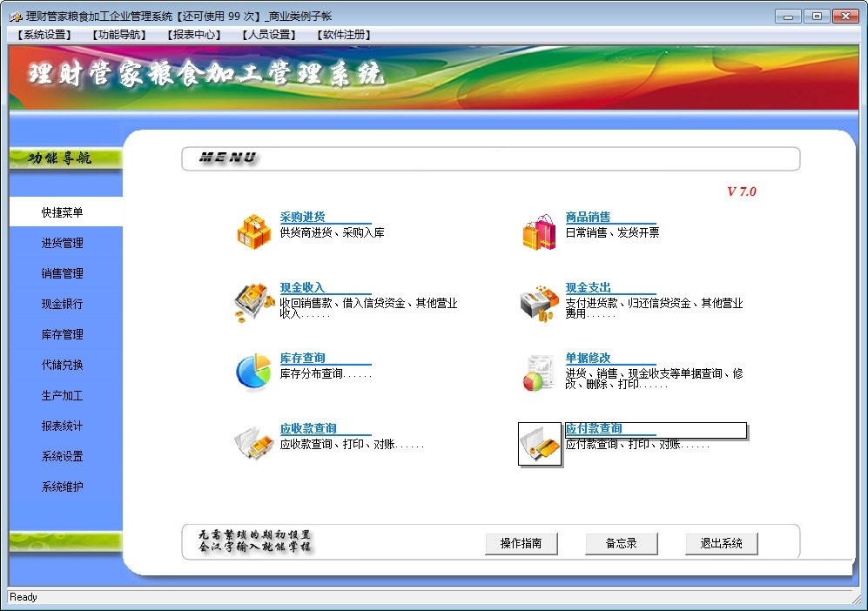Click the 应收款查询、打印、对账 description text

click(x=352, y=444)
